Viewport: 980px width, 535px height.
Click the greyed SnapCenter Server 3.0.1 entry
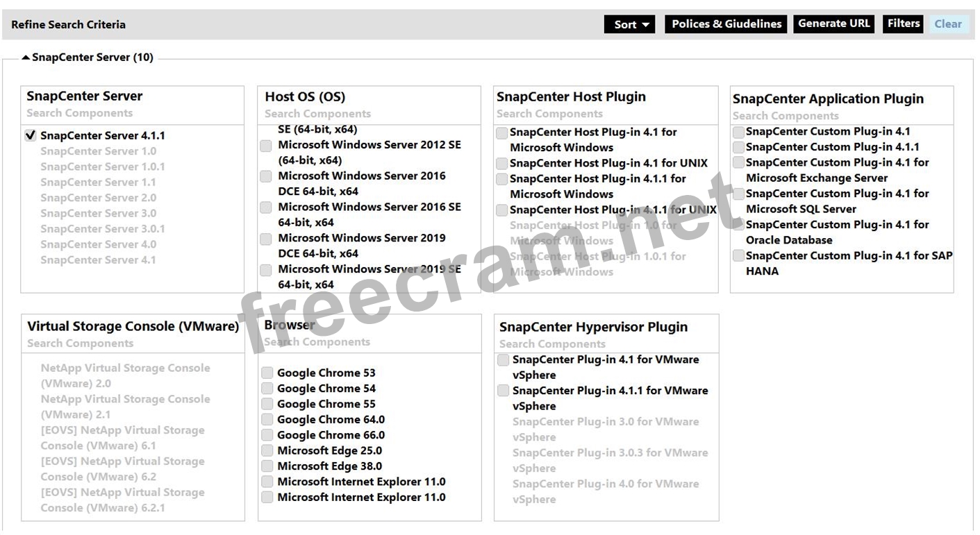tap(103, 229)
